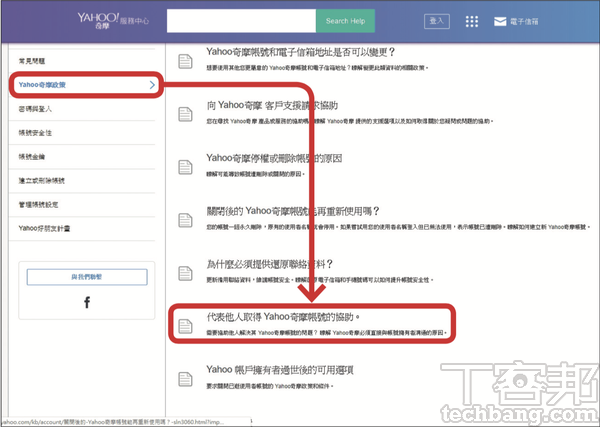This screenshot has height=427, width=600.
Task: Open the Facebook icon under 與我們聯繫
Action: tap(87, 302)
